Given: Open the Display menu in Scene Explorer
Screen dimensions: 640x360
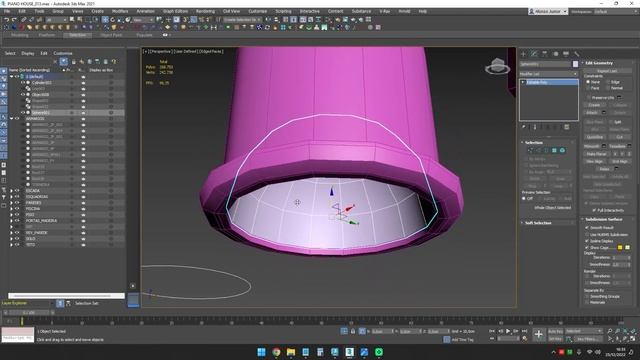Looking at the screenshot, I should pos(28,53).
